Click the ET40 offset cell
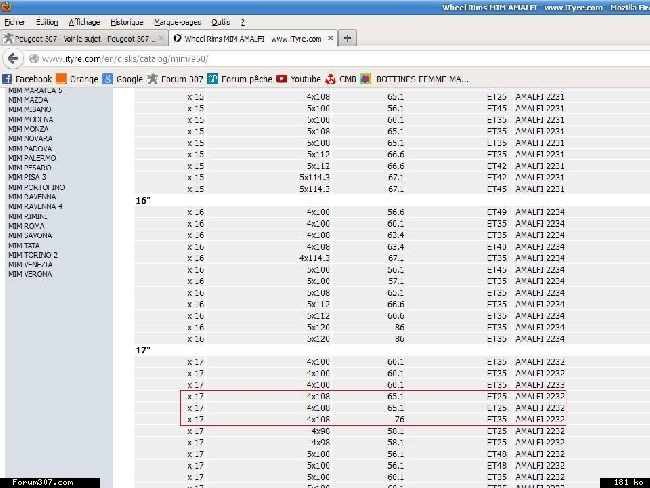The image size is (650, 488). click(497, 247)
